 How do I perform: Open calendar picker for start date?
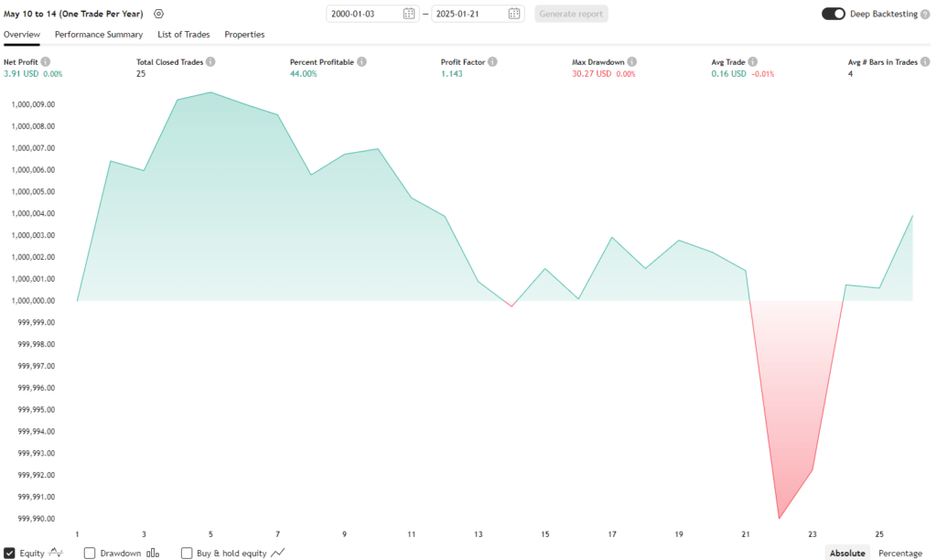pyautogui.click(x=409, y=14)
